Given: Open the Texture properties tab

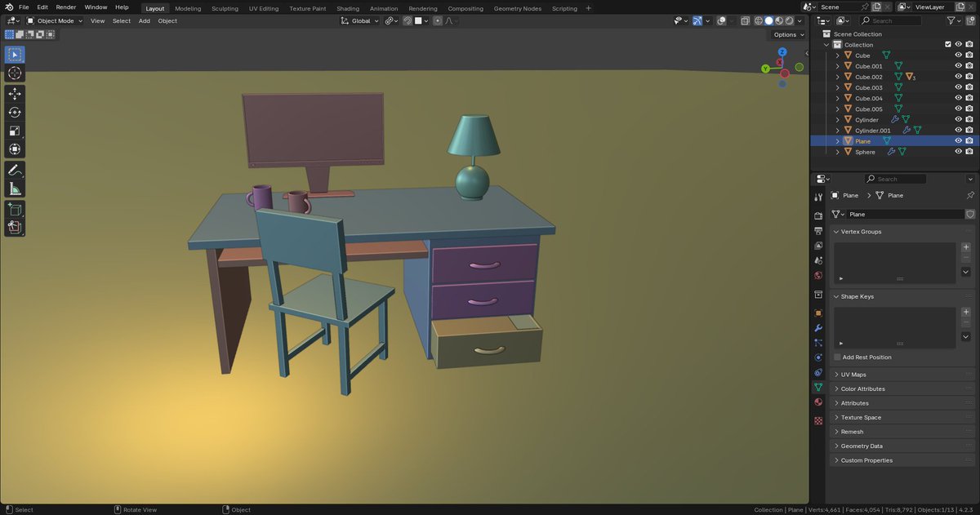Looking at the screenshot, I should pos(818,420).
